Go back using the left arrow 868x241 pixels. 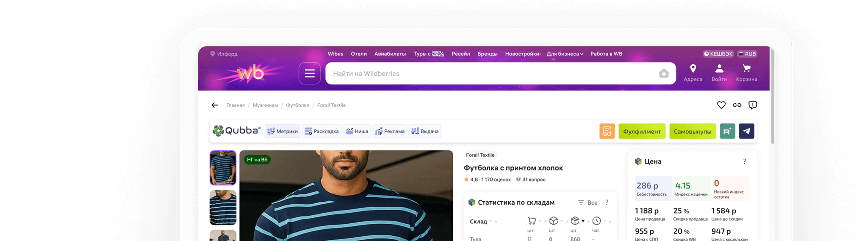coord(215,105)
